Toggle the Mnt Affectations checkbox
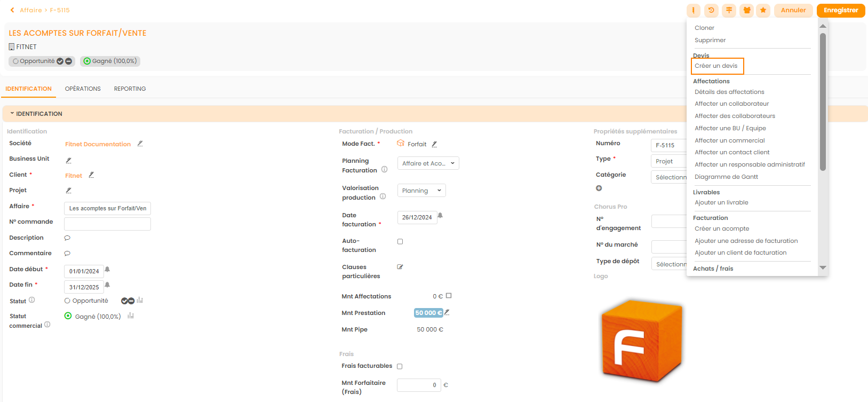The image size is (868, 402). [449, 296]
